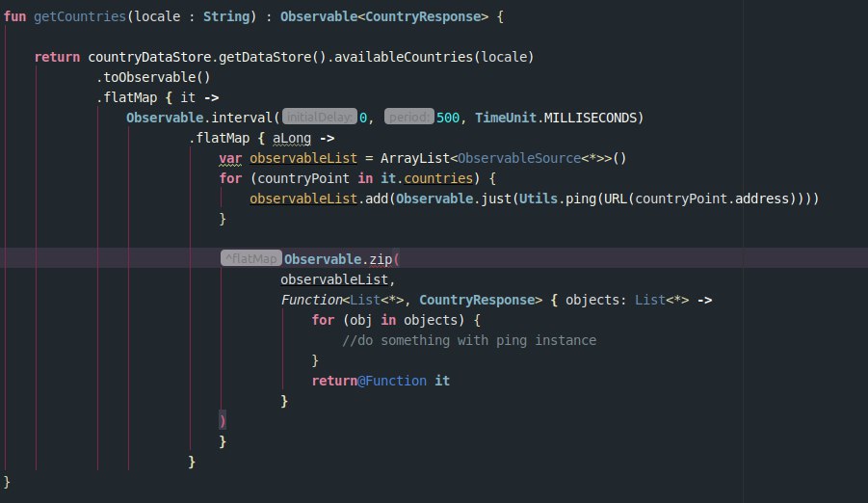Click the underlined var keyword
868x503 pixels.
tap(230, 158)
